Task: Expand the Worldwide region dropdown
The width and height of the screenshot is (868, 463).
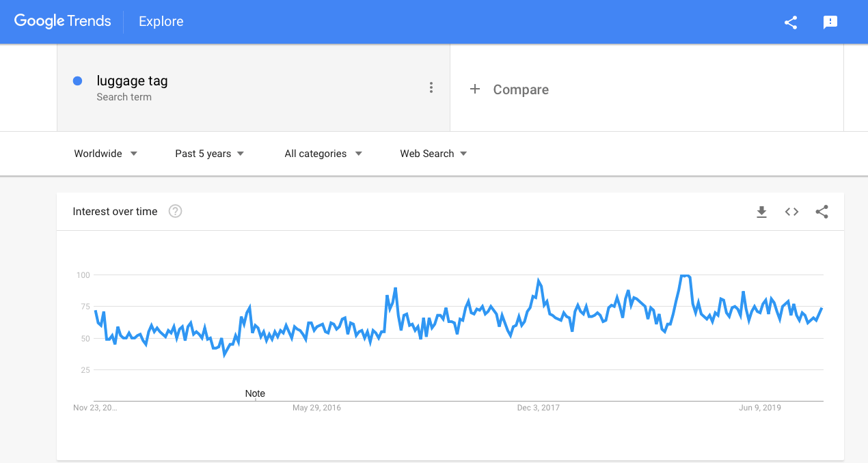Action: tap(105, 154)
